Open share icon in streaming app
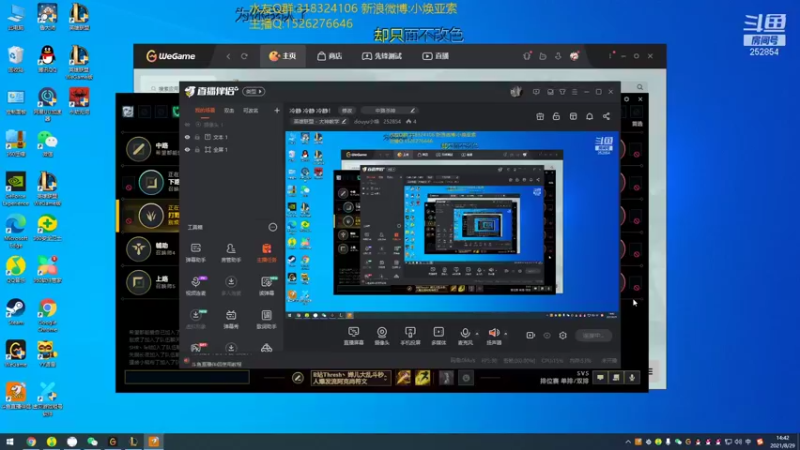The height and width of the screenshot is (450, 800). point(606,117)
